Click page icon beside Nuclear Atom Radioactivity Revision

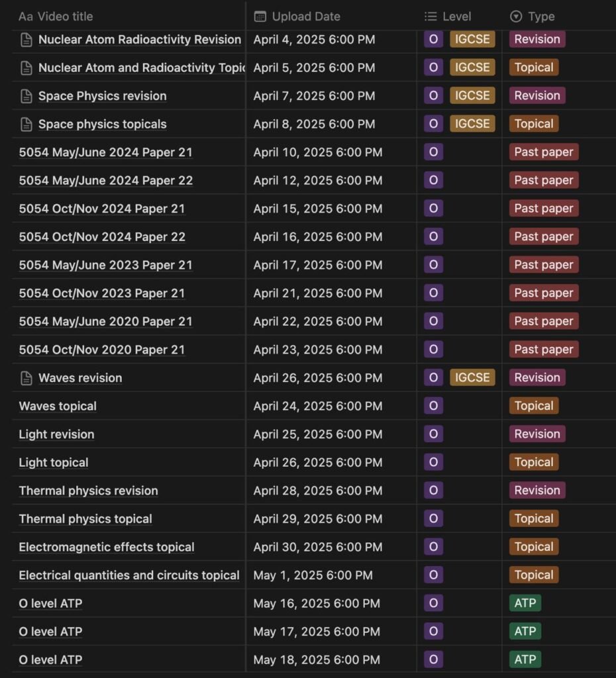[x=26, y=40]
